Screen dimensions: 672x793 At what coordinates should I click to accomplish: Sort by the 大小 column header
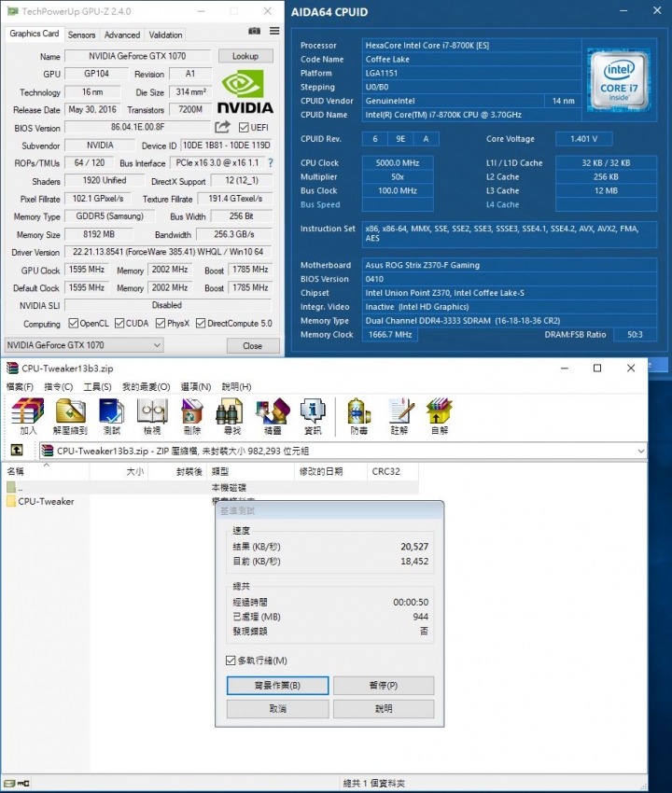click(119, 471)
